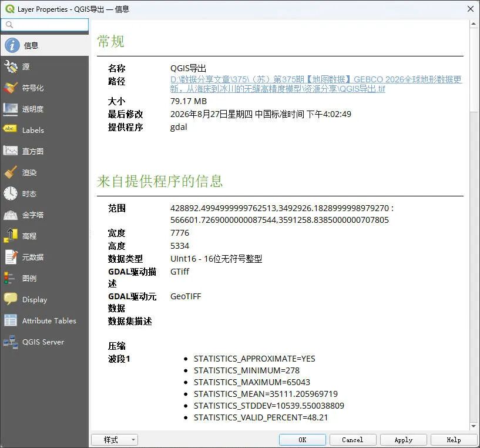
Task: Switch to the 信息 tab label
Action: [x=31, y=46]
